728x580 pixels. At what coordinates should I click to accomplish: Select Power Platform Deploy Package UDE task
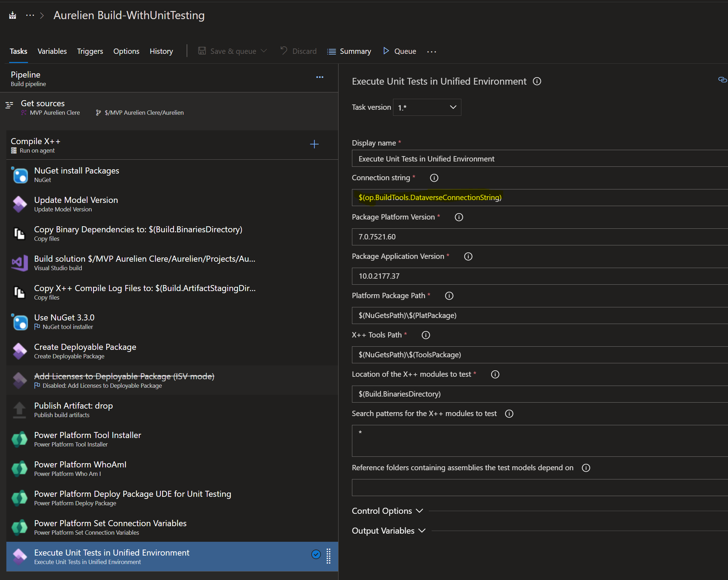pyautogui.click(x=172, y=498)
